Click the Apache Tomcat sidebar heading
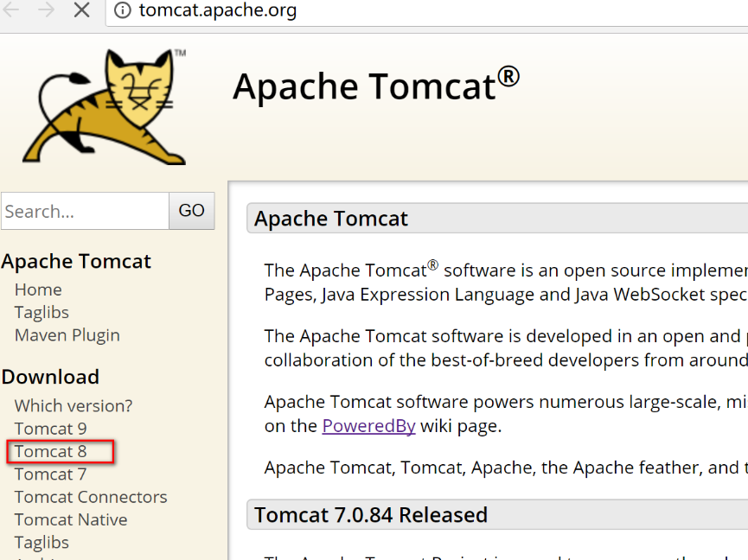 (x=76, y=261)
